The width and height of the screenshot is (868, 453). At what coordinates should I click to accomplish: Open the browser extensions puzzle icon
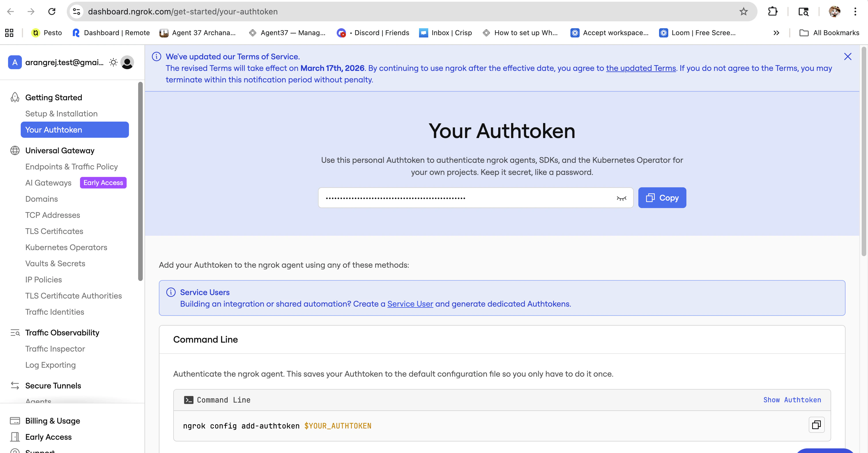(772, 12)
